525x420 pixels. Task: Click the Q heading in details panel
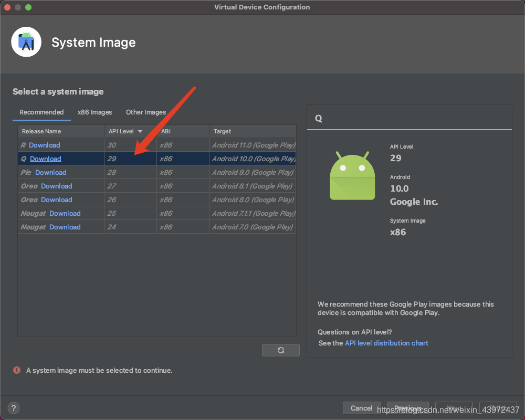click(x=319, y=118)
